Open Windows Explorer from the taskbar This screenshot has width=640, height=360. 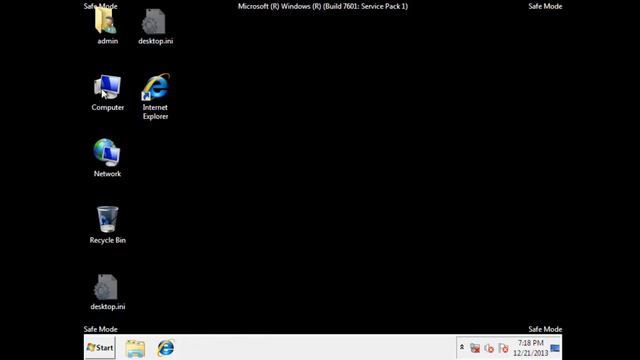pyautogui.click(x=135, y=348)
